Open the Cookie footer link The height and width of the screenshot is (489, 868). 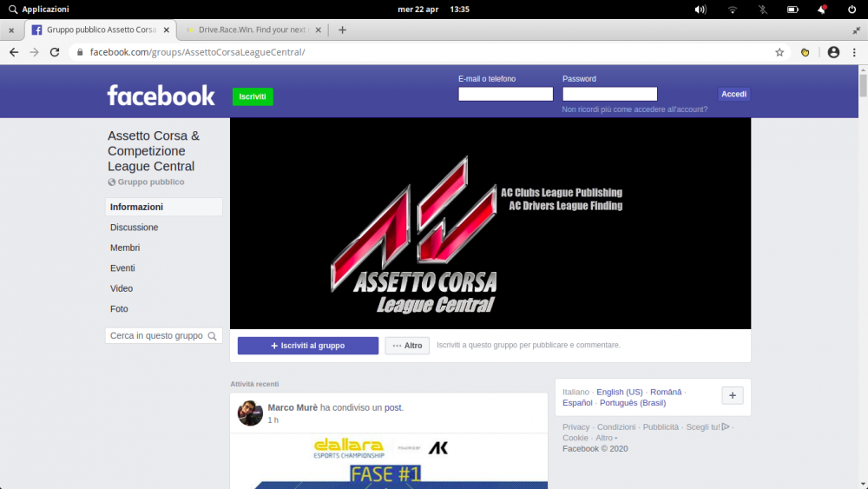coord(575,438)
